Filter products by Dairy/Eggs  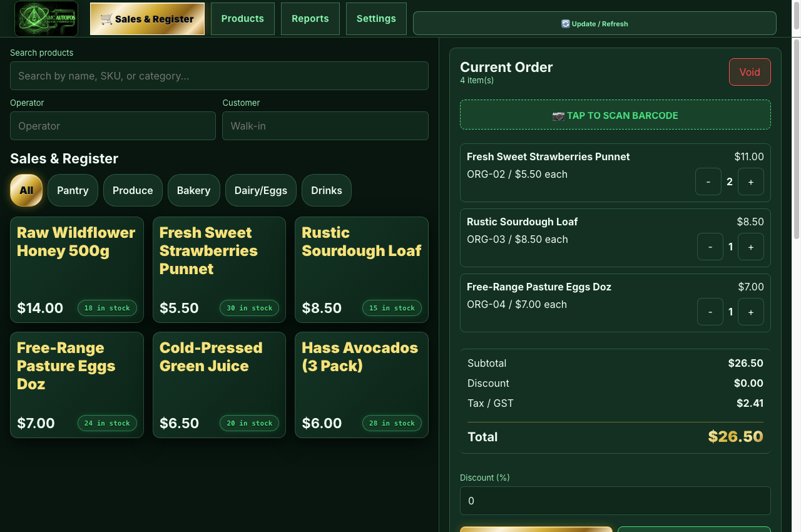261,190
